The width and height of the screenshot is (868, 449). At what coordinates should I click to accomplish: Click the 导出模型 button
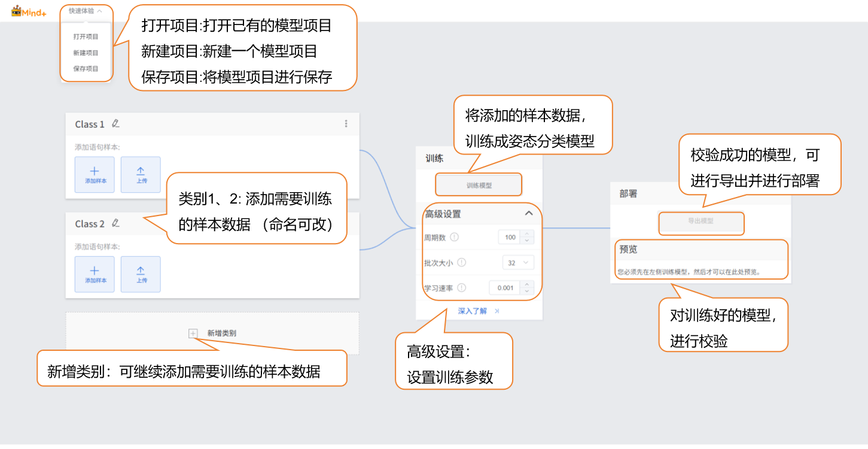coord(701,221)
